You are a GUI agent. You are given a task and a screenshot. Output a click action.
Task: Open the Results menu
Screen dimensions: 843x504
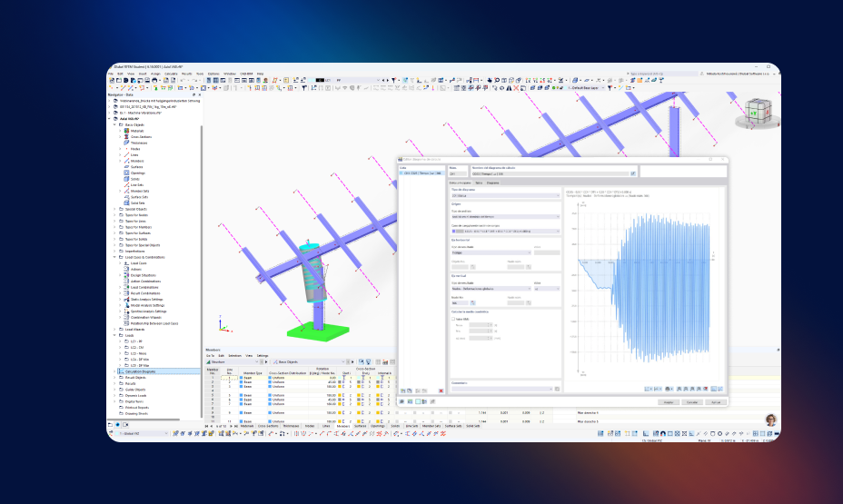tap(186, 74)
